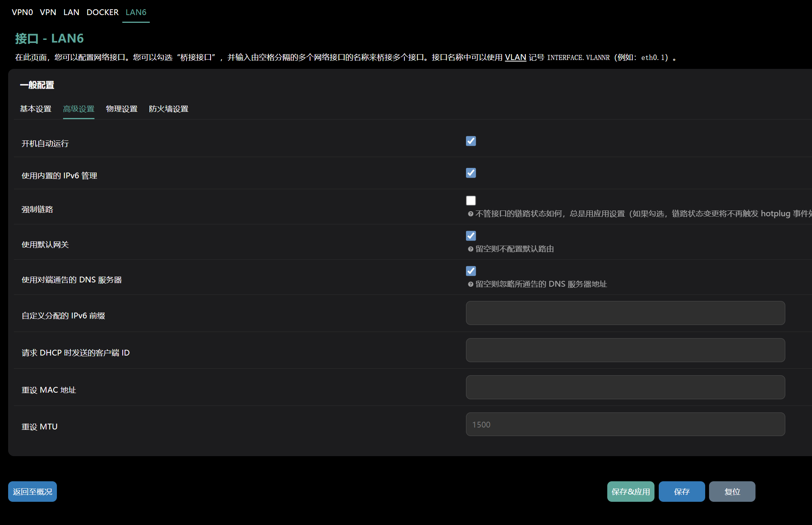Screen dimensions: 812x525
Task: Click the help icon beside DNS 服务器地址 hint
Action: click(470, 284)
